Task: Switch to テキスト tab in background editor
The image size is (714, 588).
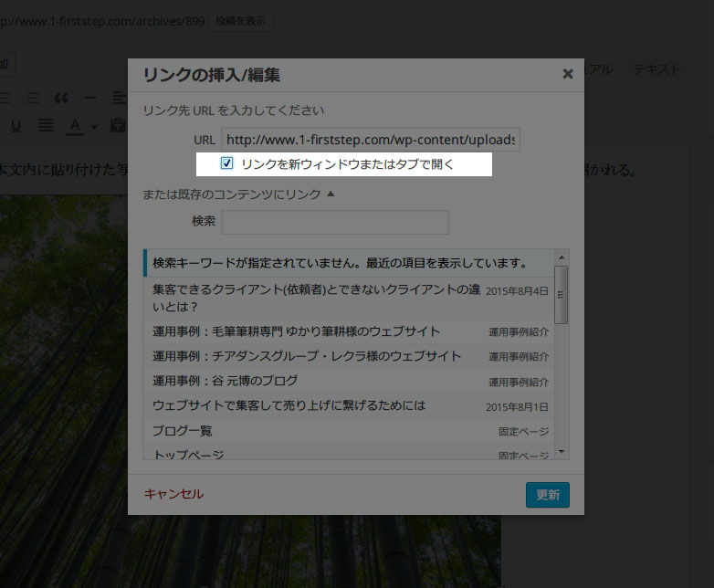Action: click(656, 69)
